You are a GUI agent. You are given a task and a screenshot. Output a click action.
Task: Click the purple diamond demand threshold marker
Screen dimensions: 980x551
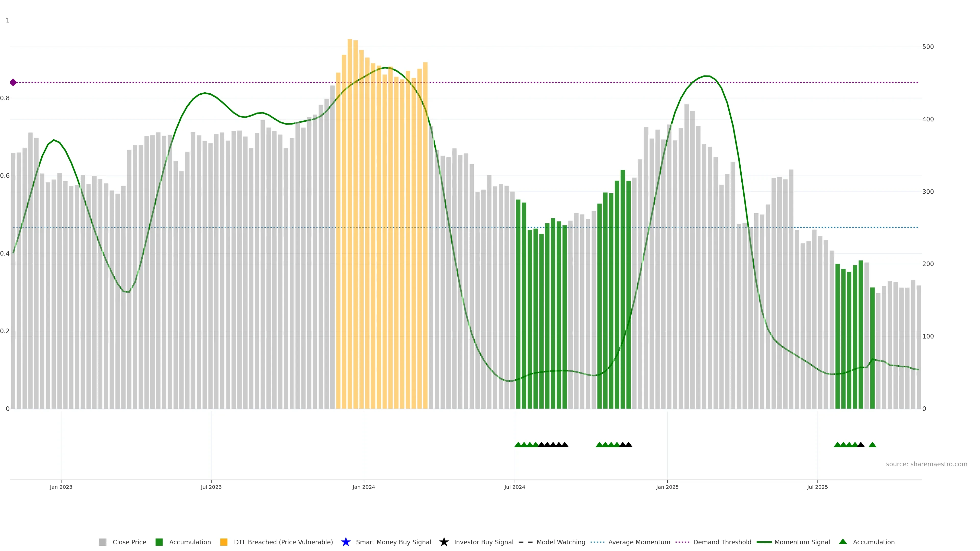[x=13, y=82]
